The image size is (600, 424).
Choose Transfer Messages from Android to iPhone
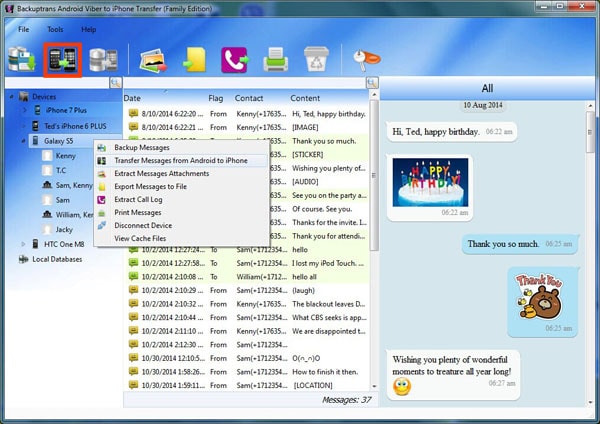(x=180, y=160)
